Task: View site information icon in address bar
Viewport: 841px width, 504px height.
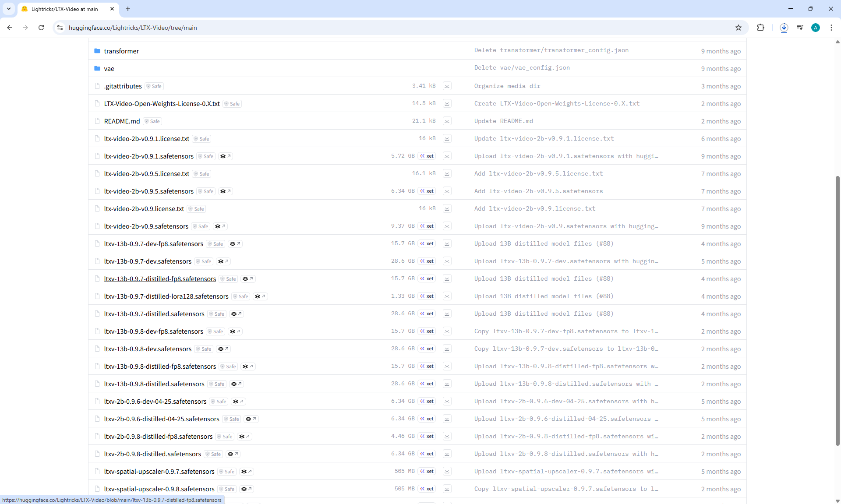Action: coord(60,28)
